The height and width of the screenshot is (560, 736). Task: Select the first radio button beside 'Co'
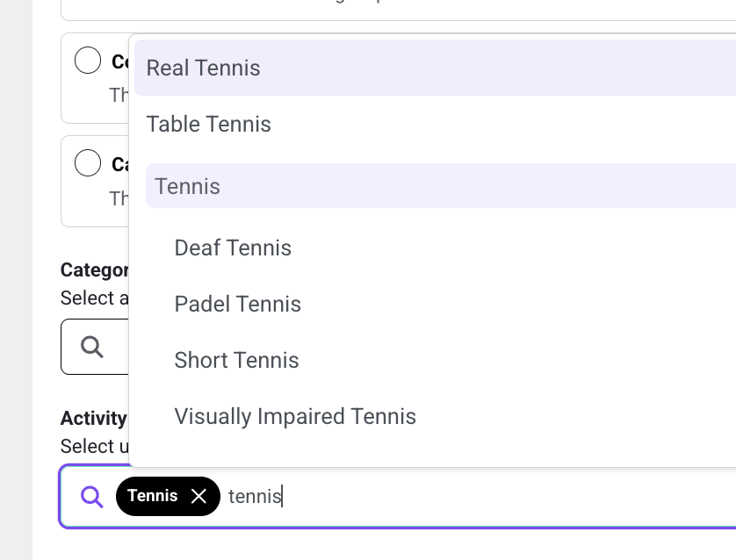click(88, 60)
